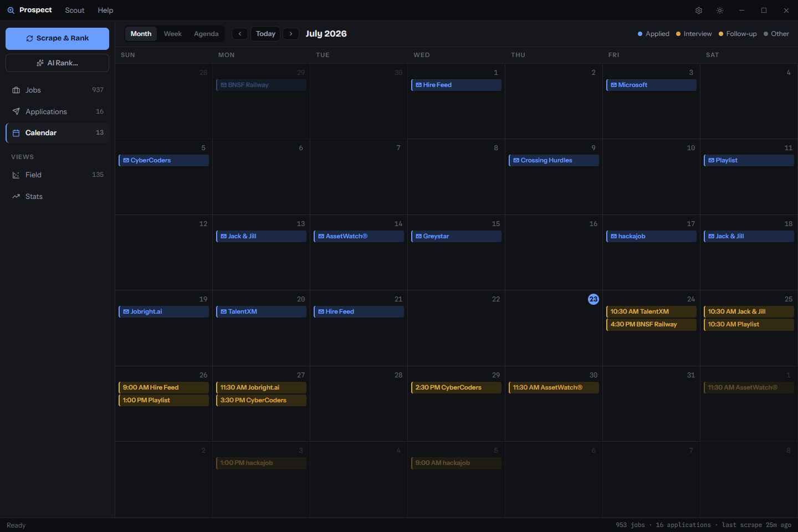Open Jobs section in sidebar
This screenshot has width=798, height=532.
tap(58, 90)
